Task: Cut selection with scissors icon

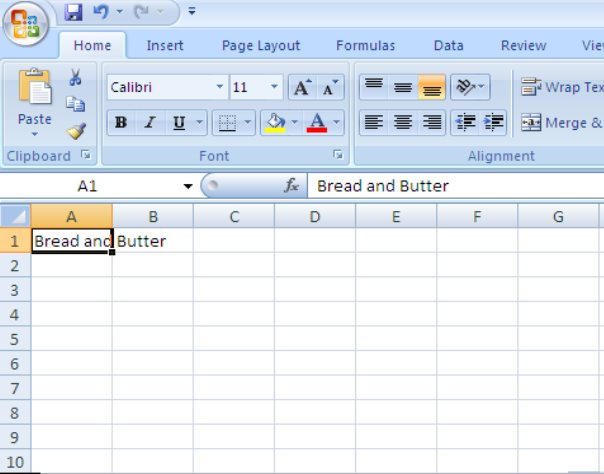Action: pyautogui.click(x=76, y=77)
